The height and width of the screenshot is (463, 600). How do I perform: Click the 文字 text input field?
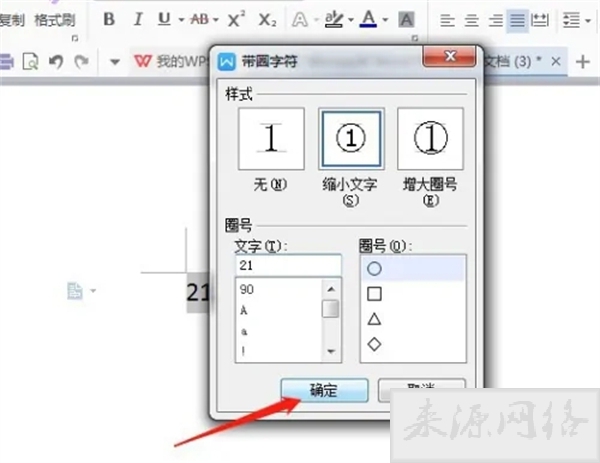click(x=288, y=265)
